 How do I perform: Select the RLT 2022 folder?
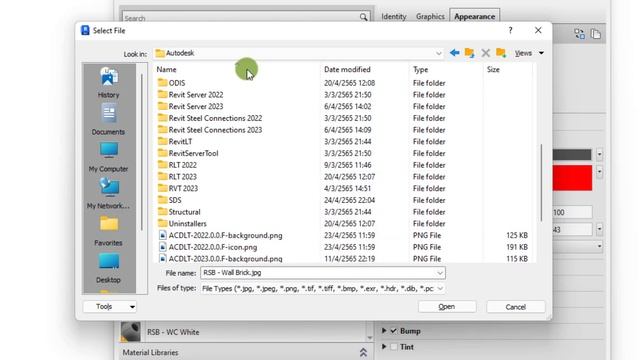[177, 165]
